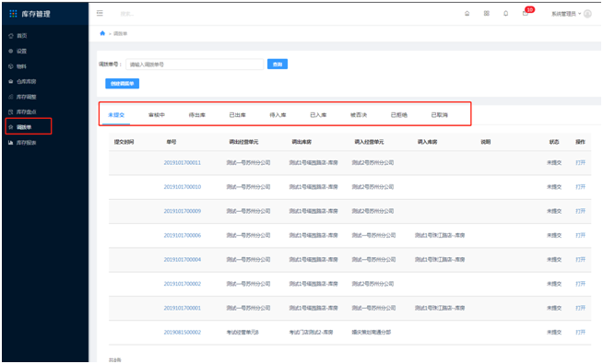Image resolution: width=603 pixels, height=364 pixels.
Task: Open the 库存管理 app grid logo
Action: click(13, 14)
